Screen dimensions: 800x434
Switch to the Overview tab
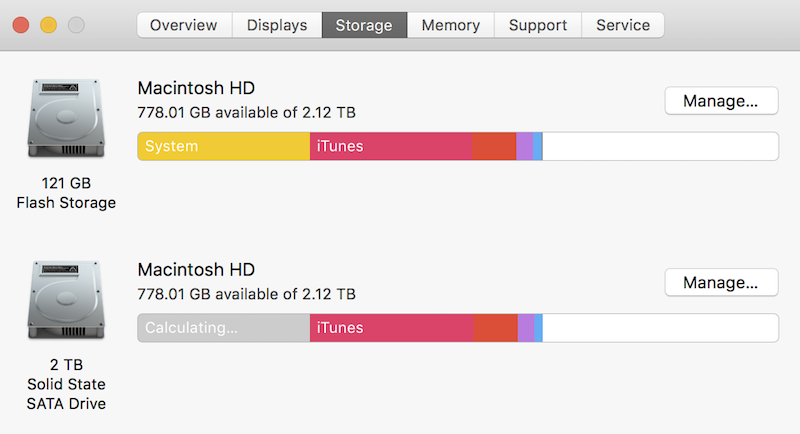click(x=184, y=25)
